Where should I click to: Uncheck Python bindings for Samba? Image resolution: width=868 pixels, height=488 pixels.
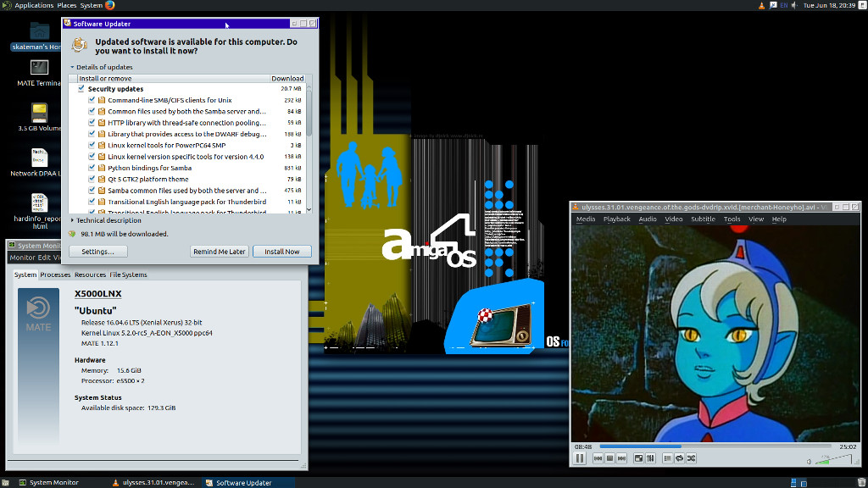pos(92,168)
